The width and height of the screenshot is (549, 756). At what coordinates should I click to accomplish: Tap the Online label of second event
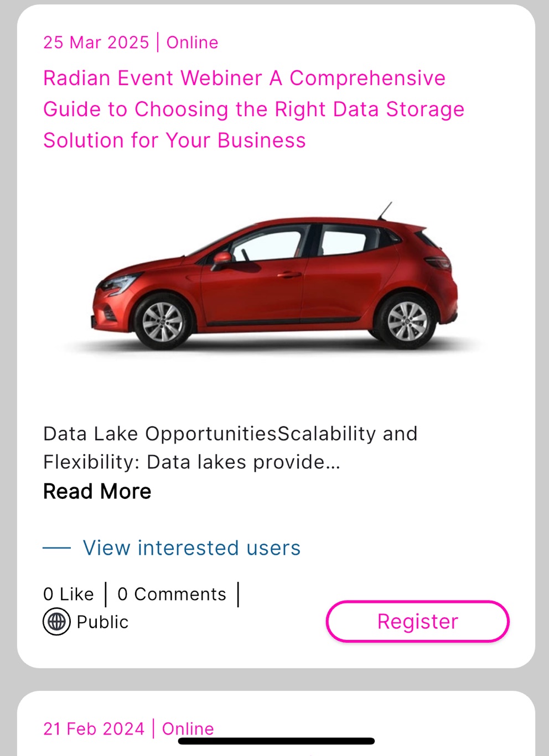click(188, 729)
